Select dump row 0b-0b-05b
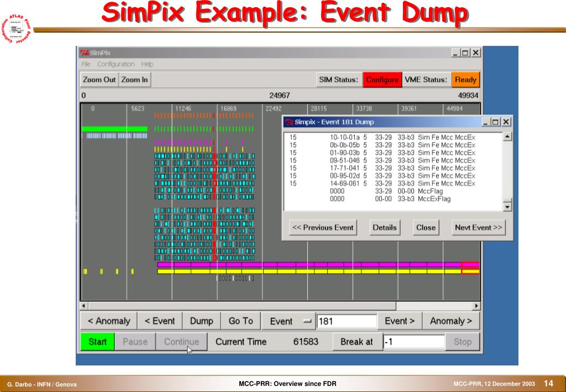The image size is (566, 392). [x=382, y=145]
